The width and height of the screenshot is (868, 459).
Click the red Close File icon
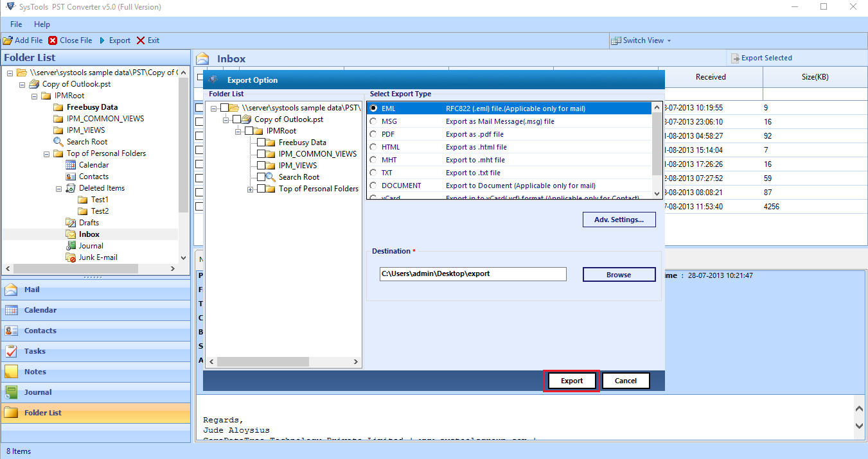tap(53, 40)
